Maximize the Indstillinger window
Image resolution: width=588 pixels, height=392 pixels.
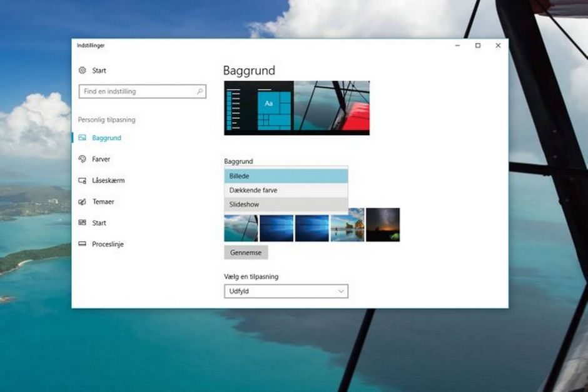click(x=478, y=46)
